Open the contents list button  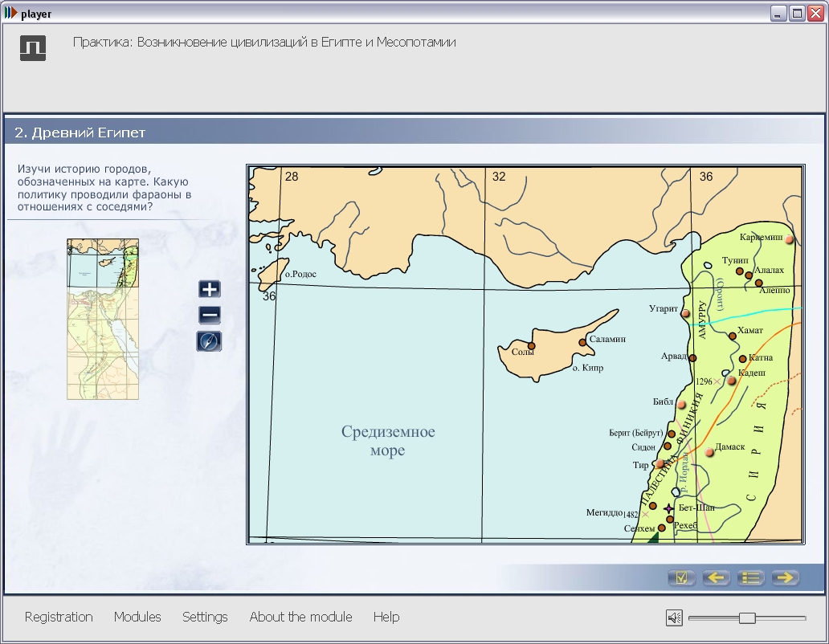[x=750, y=577]
